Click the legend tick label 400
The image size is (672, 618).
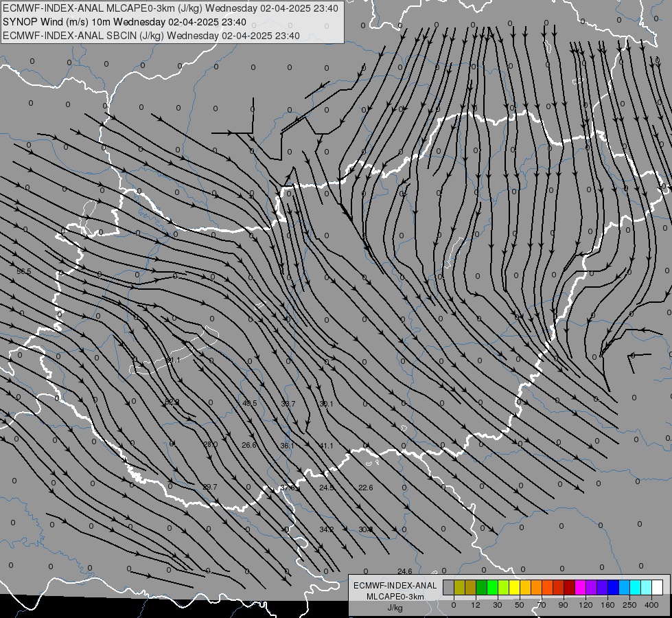[651, 605]
